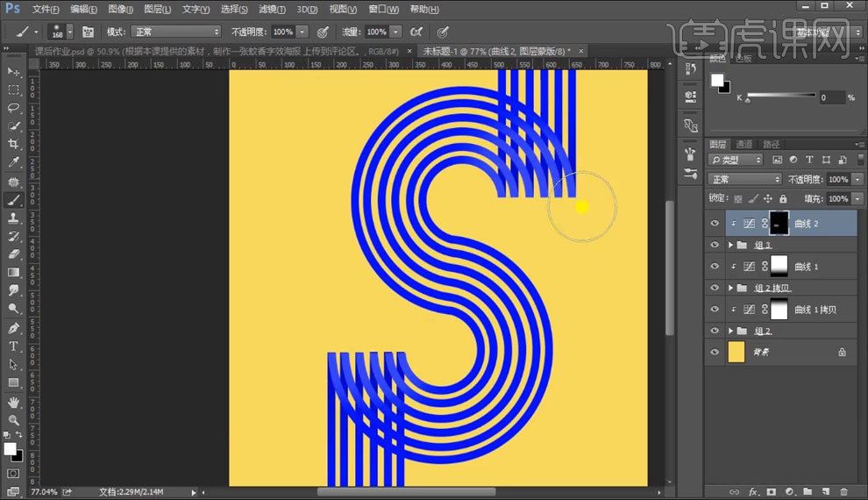Open the layer blend mode 正常 dropdown
This screenshot has height=500, width=868.
(744, 180)
